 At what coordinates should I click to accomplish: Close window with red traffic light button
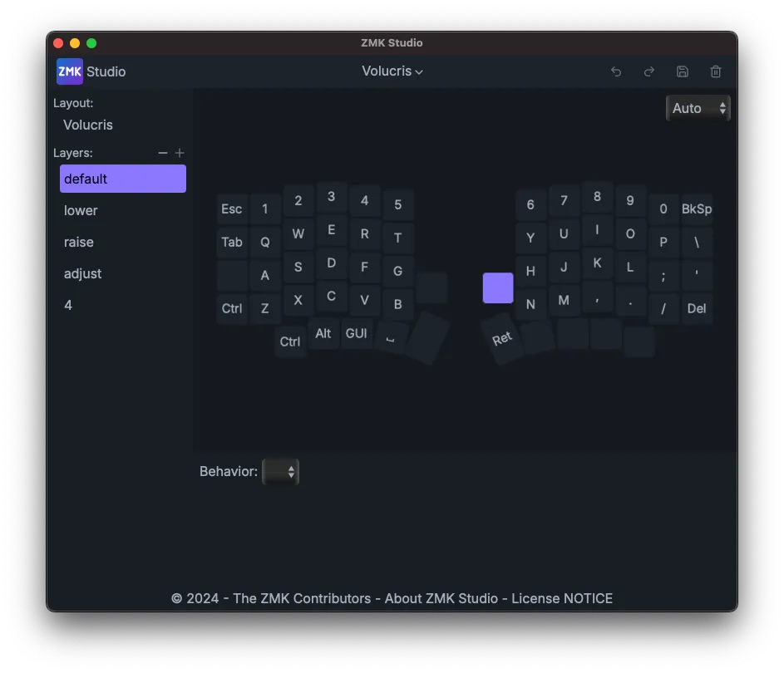[x=58, y=43]
